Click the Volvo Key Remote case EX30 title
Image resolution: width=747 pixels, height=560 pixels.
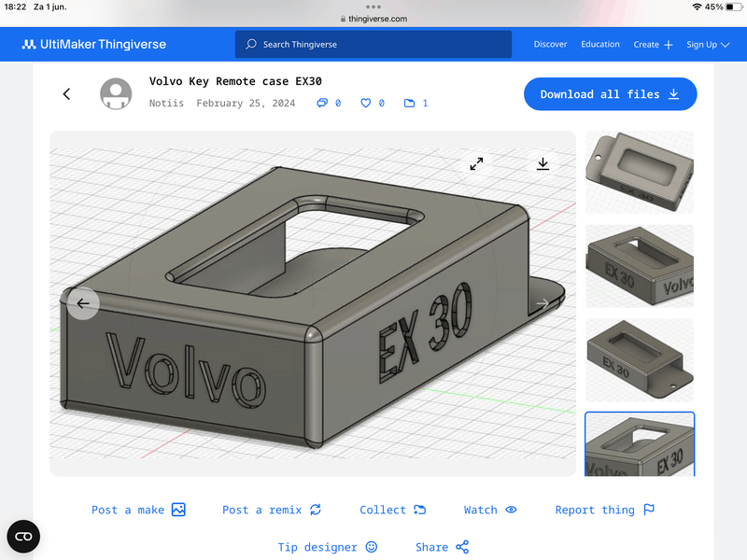tap(235, 81)
